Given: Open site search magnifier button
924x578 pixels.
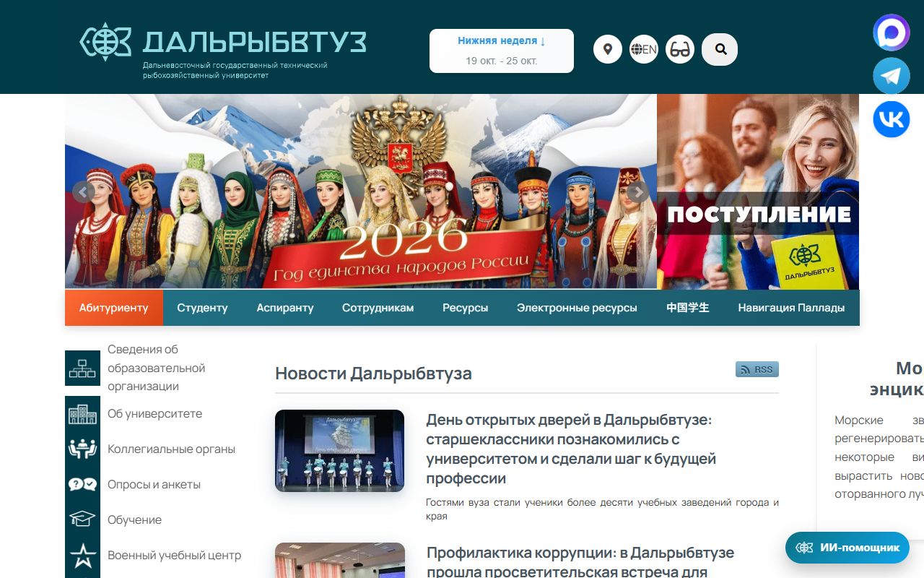Looking at the screenshot, I should pos(720,50).
